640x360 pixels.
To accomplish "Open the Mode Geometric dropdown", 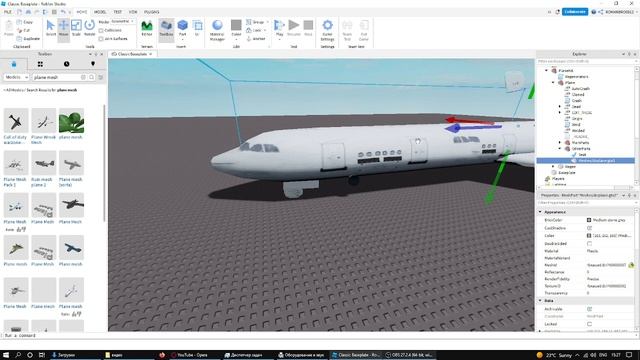I will coord(122,22).
